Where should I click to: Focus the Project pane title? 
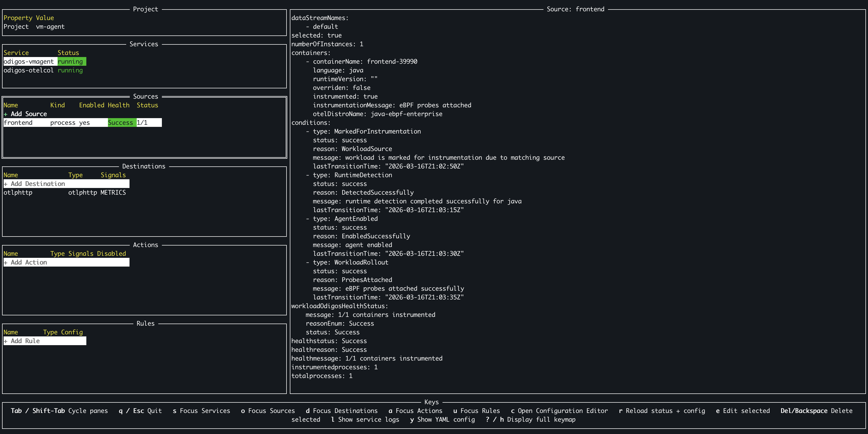point(145,9)
